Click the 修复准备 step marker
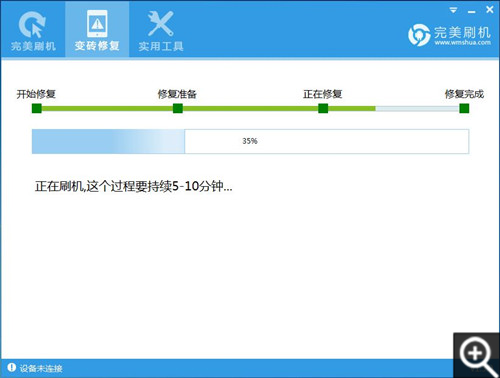Image resolution: width=500 pixels, height=378 pixels. pos(178,108)
